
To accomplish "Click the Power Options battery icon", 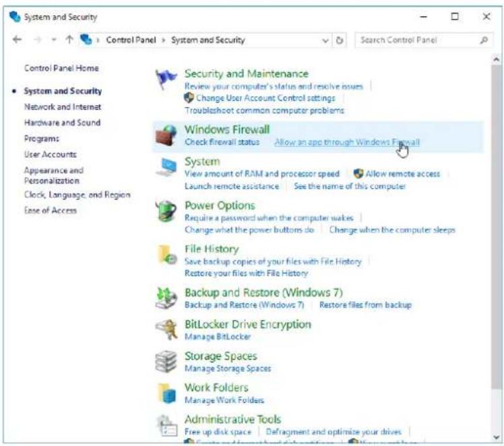I will point(166,211).
